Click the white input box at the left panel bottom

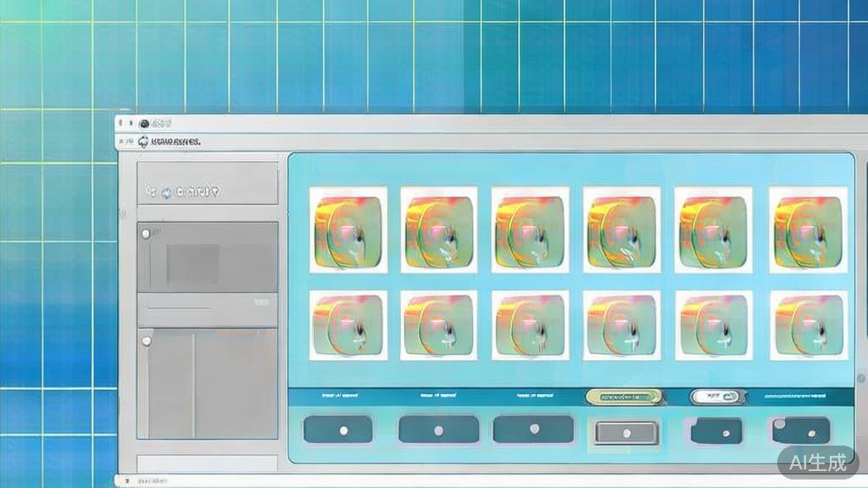(208, 463)
